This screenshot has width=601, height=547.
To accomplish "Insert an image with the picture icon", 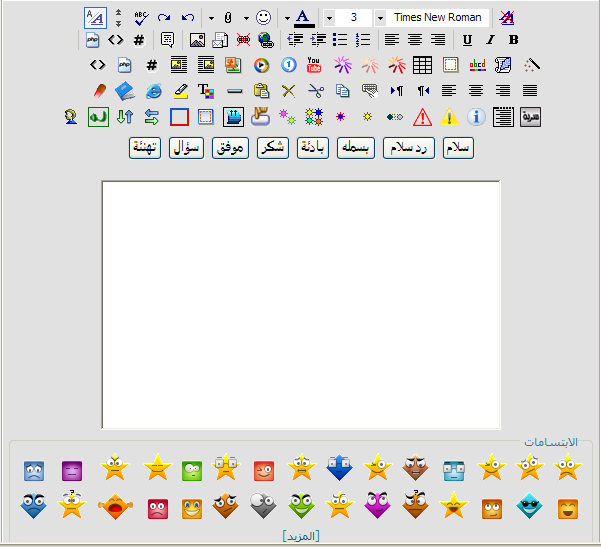I will 197,40.
